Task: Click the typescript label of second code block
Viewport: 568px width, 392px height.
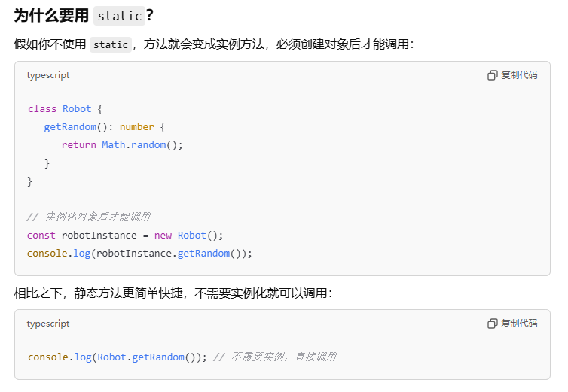Action: (48, 324)
